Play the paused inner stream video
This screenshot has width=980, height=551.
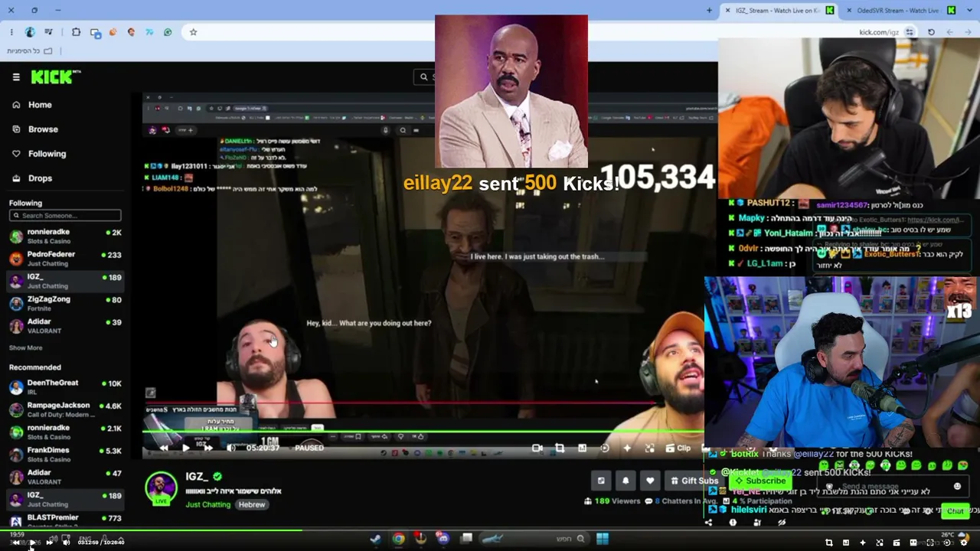(x=185, y=448)
